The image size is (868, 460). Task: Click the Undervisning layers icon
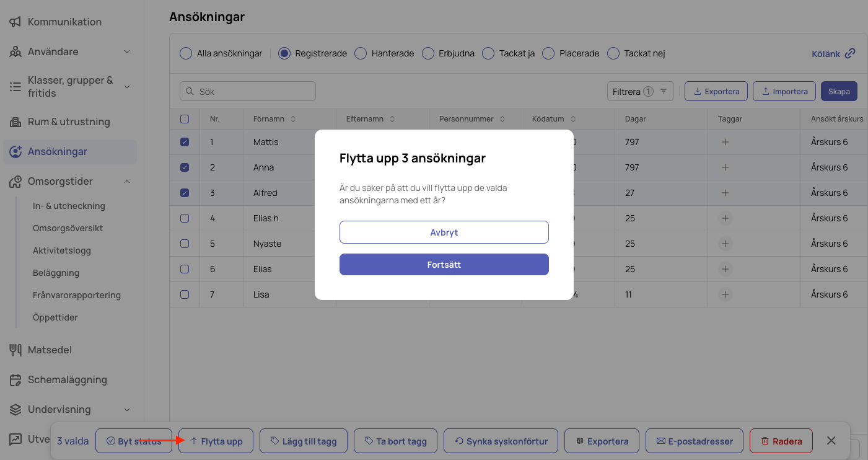pos(15,409)
